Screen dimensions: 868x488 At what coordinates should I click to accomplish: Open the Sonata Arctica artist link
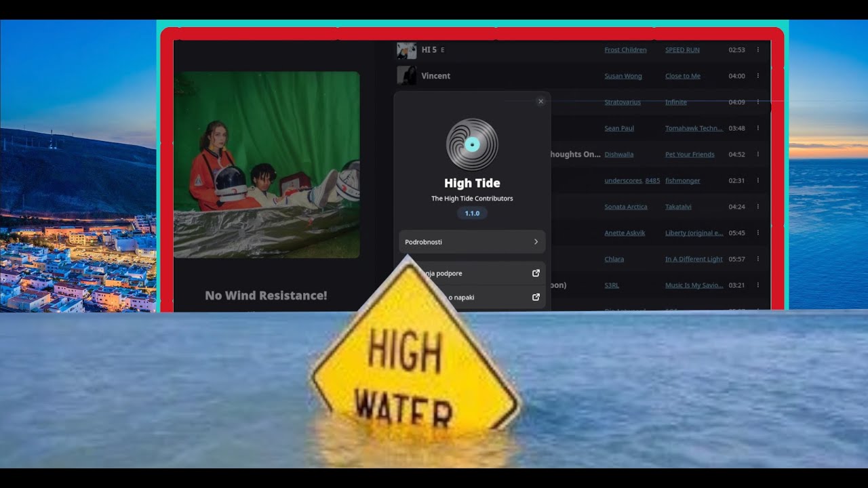[626, 207]
